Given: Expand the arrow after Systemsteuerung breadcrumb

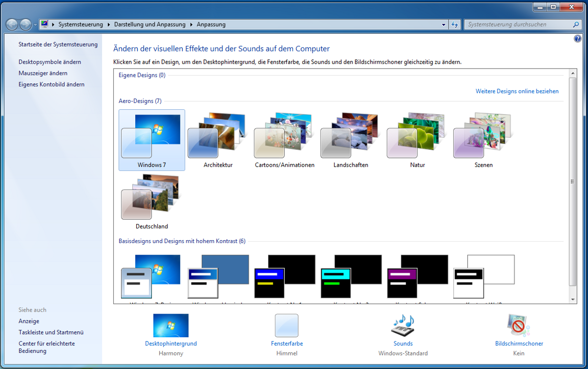Looking at the screenshot, I should pyautogui.click(x=109, y=24).
